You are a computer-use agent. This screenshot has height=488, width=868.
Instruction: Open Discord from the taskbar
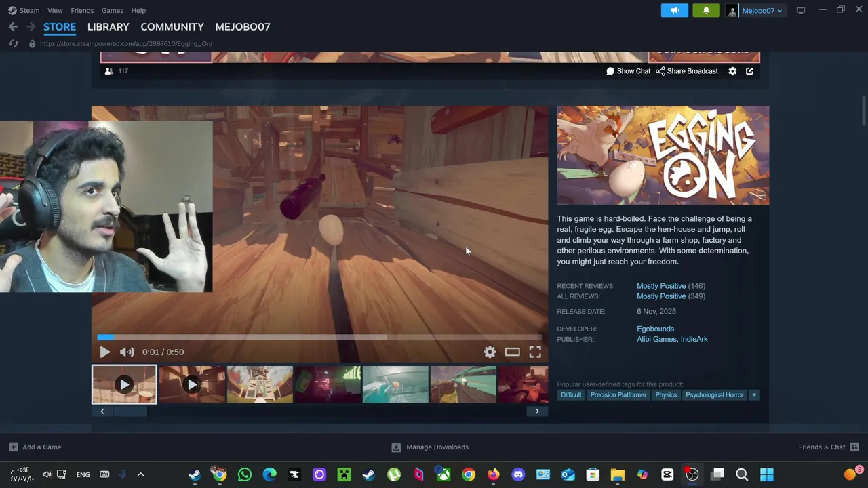click(x=518, y=474)
